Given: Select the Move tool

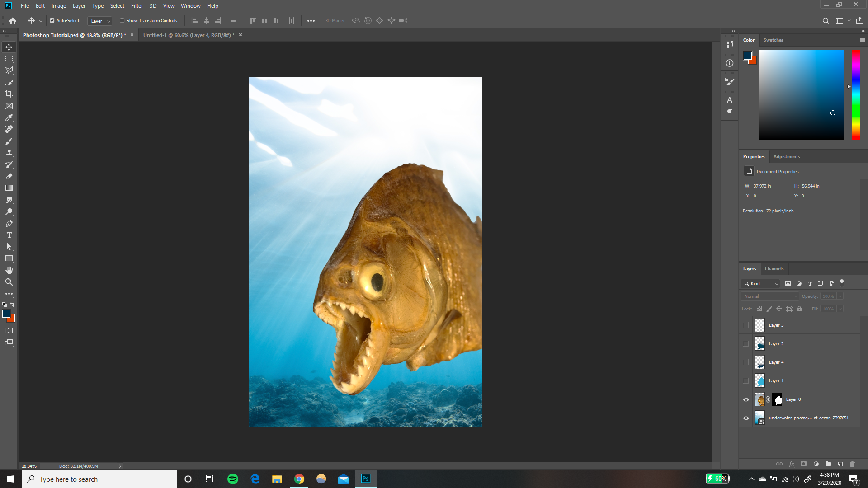Looking at the screenshot, I should 9,47.
